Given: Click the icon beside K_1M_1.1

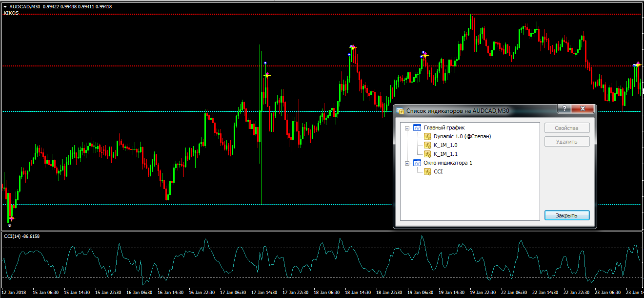Looking at the screenshot, I should tap(427, 154).
